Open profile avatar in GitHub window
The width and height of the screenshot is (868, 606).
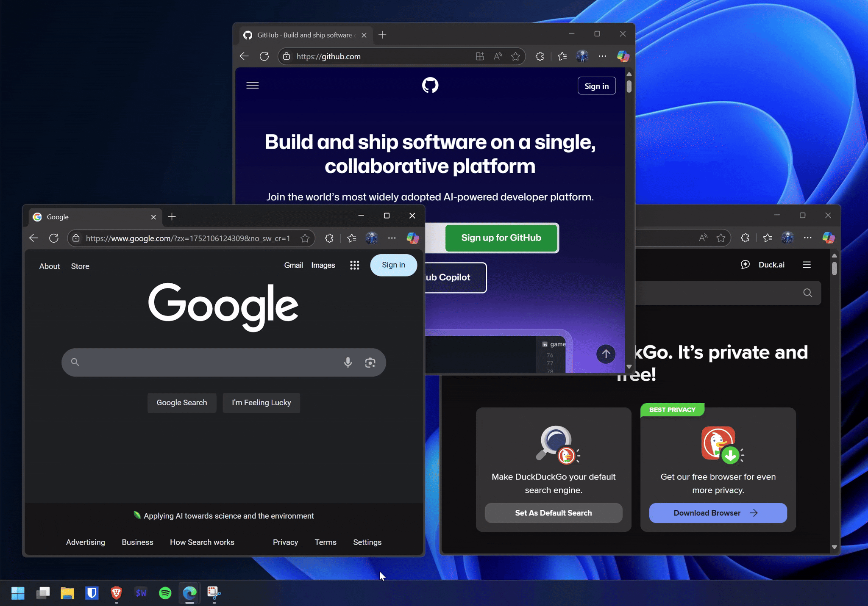(582, 56)
